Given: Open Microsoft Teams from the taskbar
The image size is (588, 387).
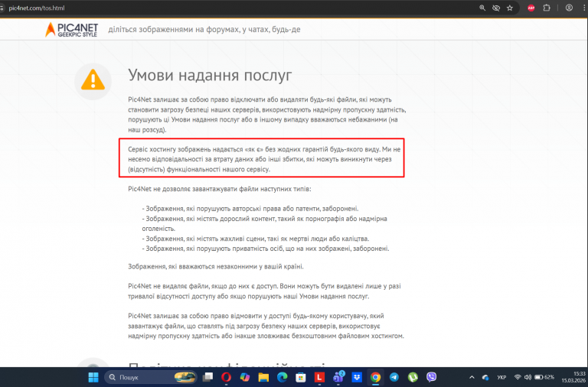Looking at the screenshot, I should click(338, 377).
